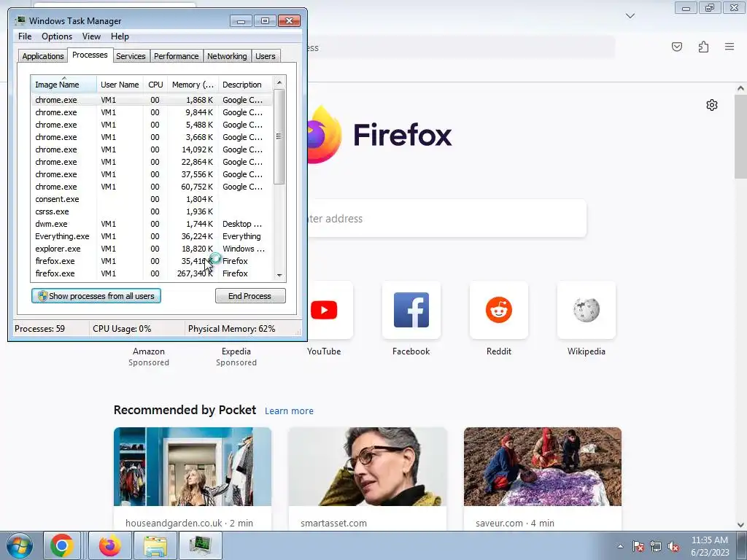Screen dimensions: 747x560
Task: Click Task Manager taskbar icon
Action: [201, 545]
